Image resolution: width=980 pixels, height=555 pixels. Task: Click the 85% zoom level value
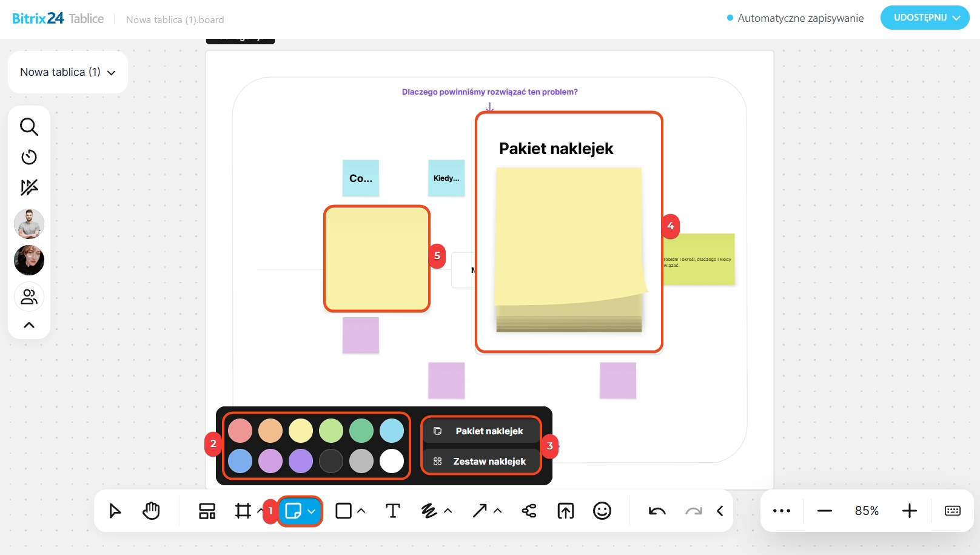(867, 511)
